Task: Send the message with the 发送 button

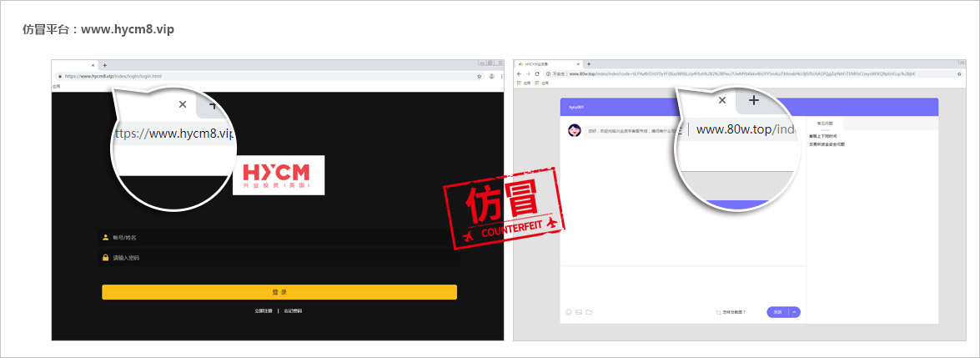Action: point(777,312)
